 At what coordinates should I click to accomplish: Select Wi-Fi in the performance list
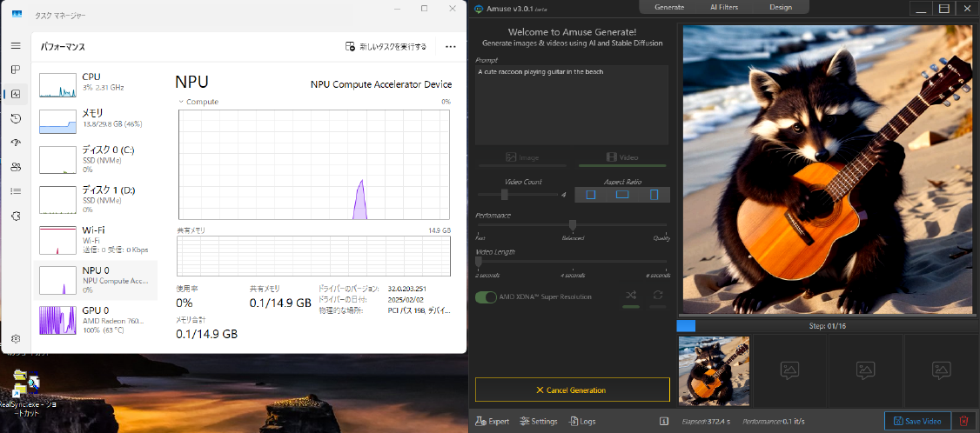(x=95, y=240)
